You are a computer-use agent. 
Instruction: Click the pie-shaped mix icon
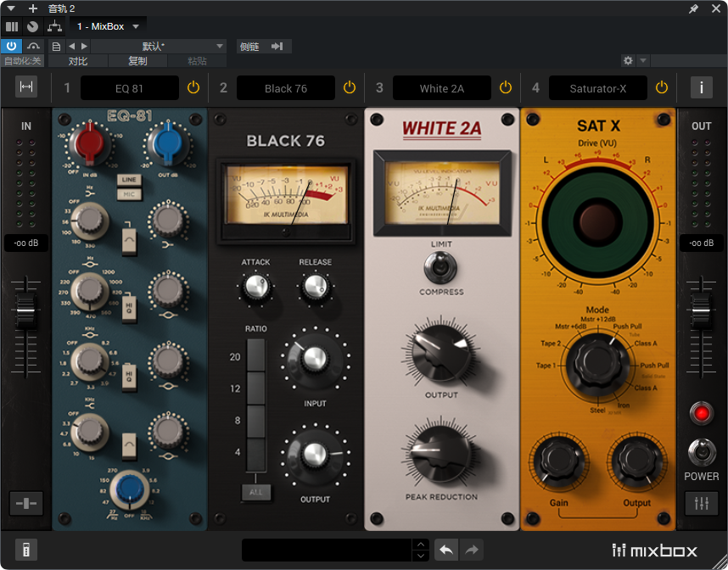pyautogui.click(x=32, y=26)
